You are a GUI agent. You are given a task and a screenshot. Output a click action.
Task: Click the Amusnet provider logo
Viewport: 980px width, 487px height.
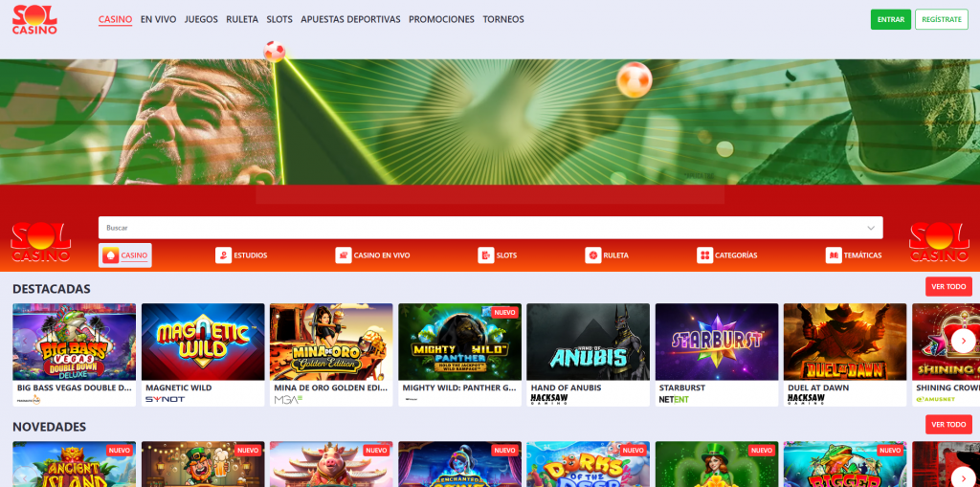coord(936,399)
